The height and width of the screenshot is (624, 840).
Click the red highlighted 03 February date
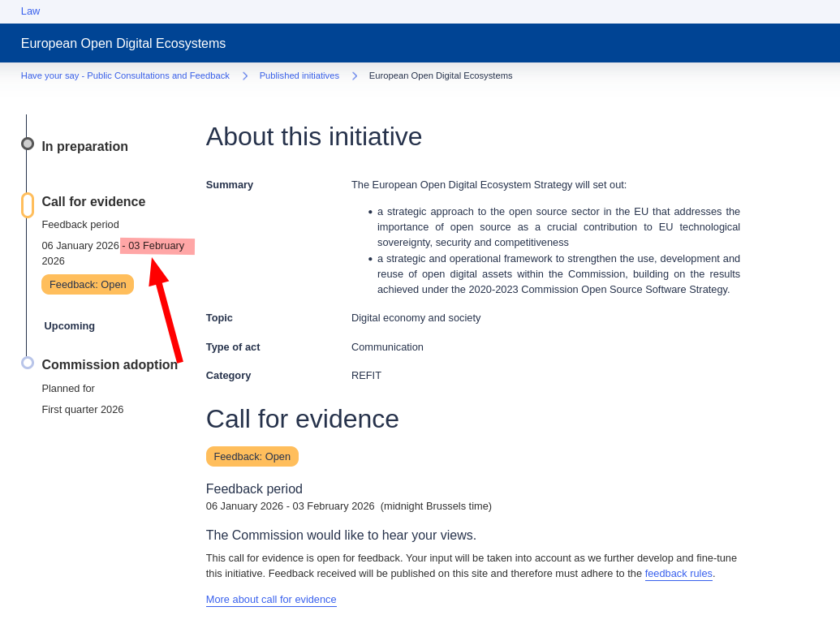[157, 246]
